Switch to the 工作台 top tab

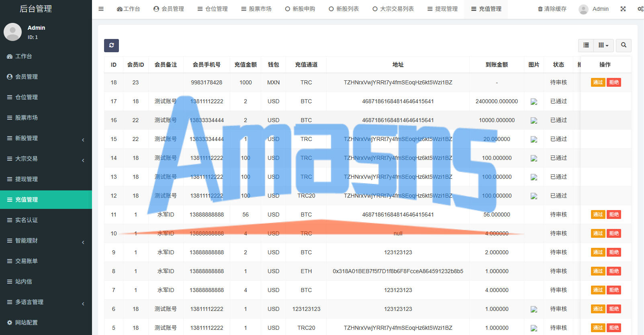[x=128, y=9]
